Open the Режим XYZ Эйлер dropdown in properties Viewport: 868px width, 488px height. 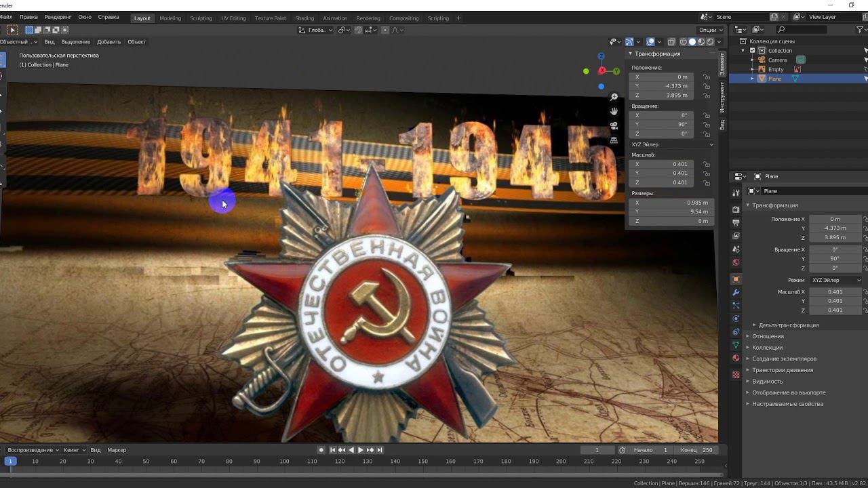click(835, 280)
